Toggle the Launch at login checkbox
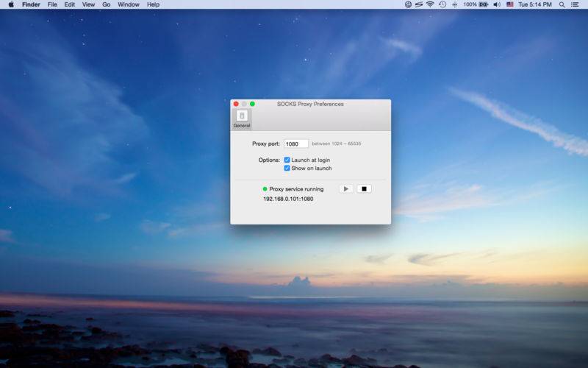This screenshot has height=368, width=588. tap(287, 160)
